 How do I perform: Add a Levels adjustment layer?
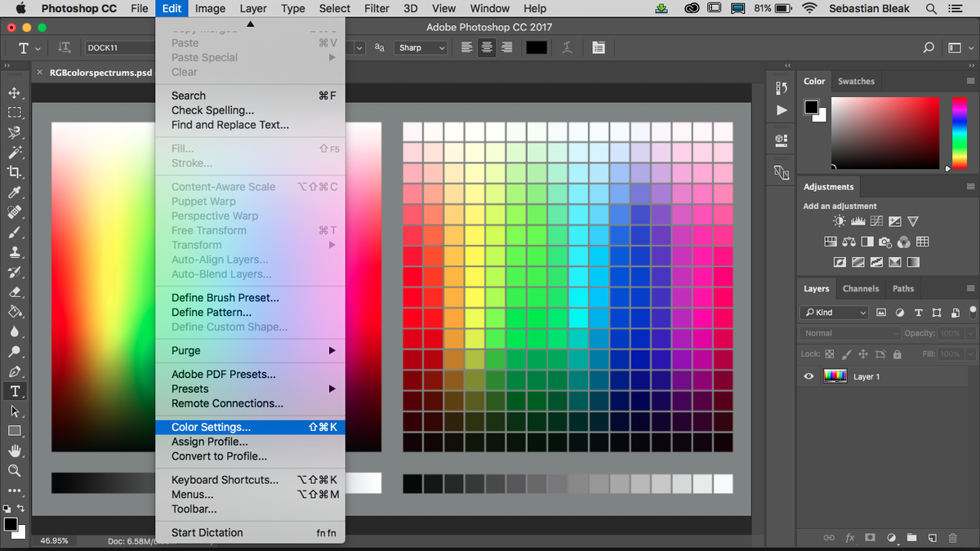[x=857, y=220]
